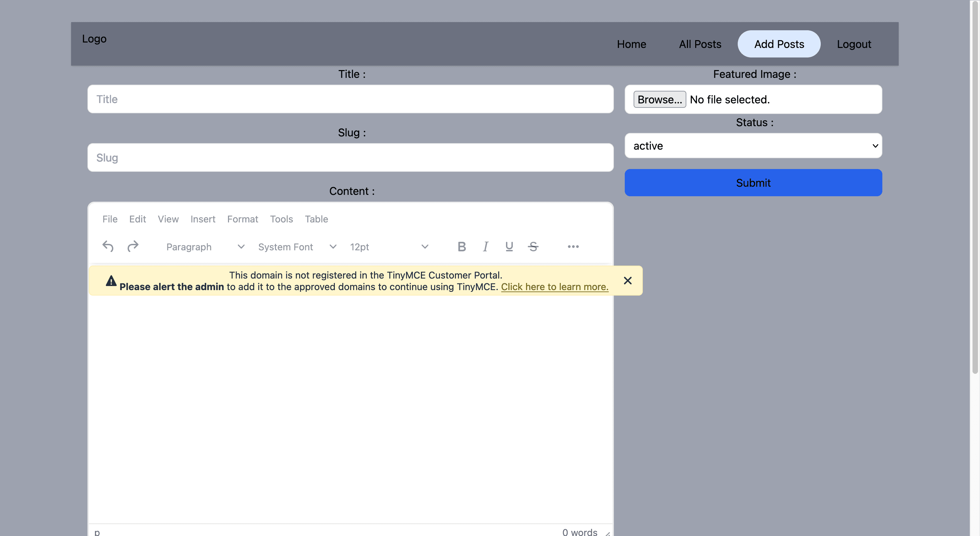Dismiss the TinyMCE domain warning
This screenshot has height=536, width=980.
coord(628,281)
